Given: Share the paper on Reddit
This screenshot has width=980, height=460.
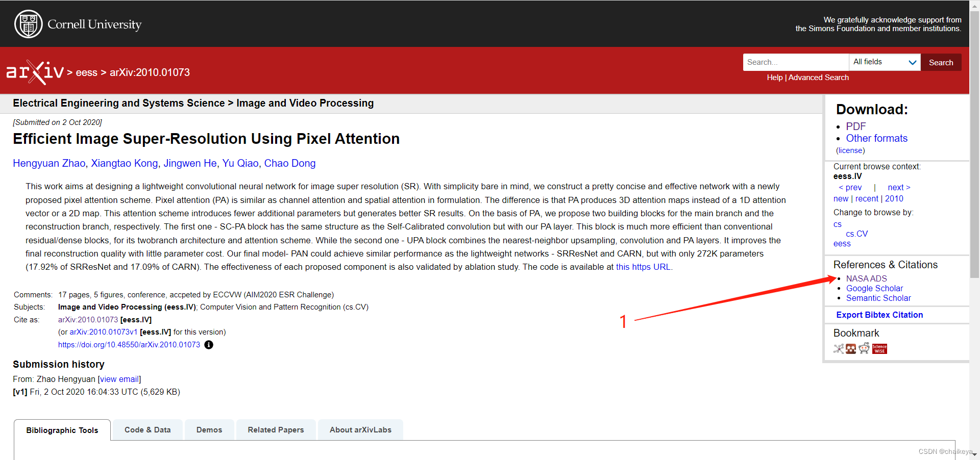Looking at the screenshot, I should (x=864, y=349).
